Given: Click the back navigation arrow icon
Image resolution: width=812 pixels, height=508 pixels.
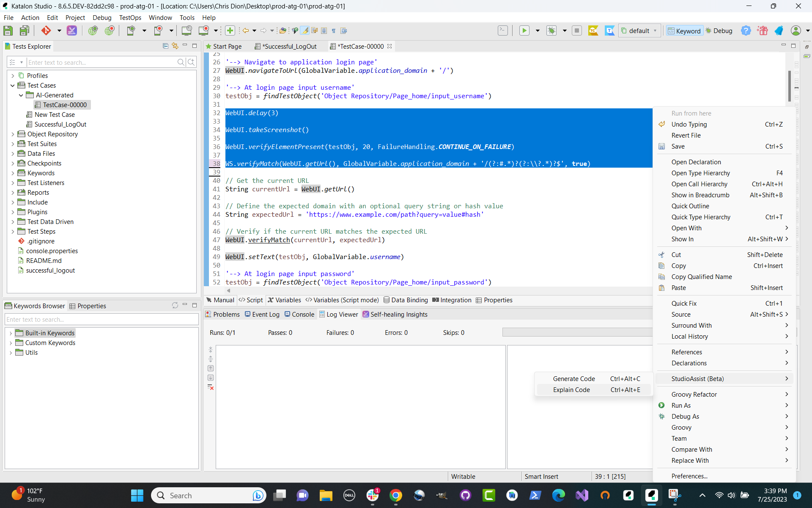Looking at the screenshot, I should [x=245, y=30].
